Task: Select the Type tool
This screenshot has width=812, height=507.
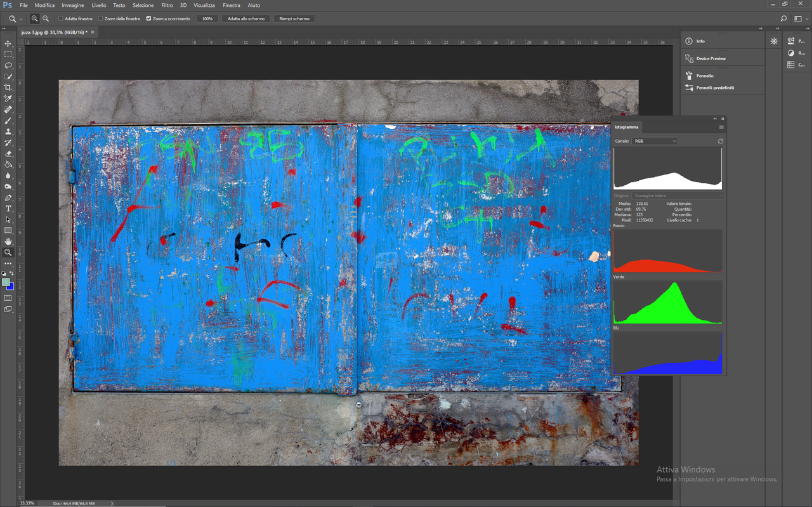Action: click(x=8, y=207)
